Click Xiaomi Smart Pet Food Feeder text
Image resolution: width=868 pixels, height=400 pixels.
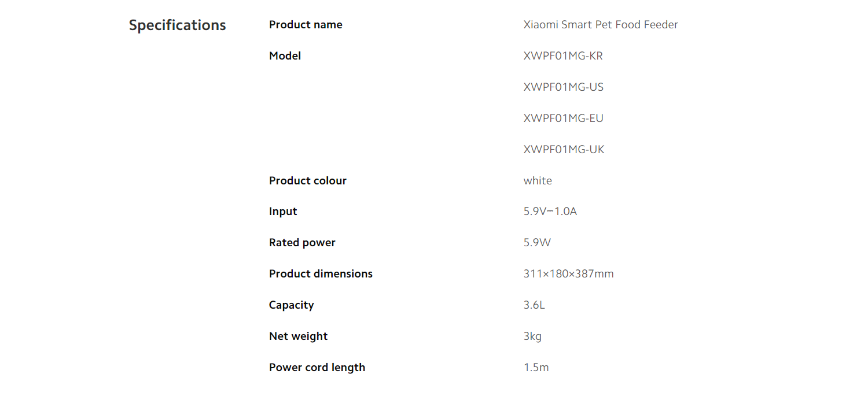coord(601,25)
